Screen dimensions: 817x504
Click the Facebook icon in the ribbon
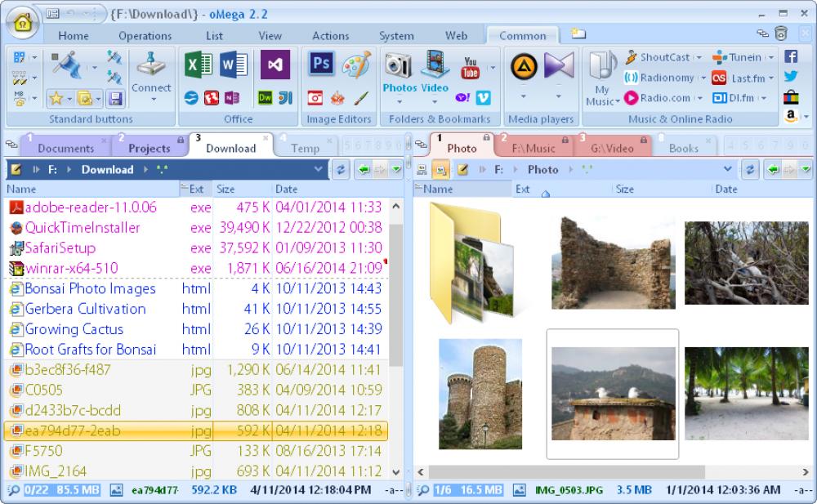point(791,56)
